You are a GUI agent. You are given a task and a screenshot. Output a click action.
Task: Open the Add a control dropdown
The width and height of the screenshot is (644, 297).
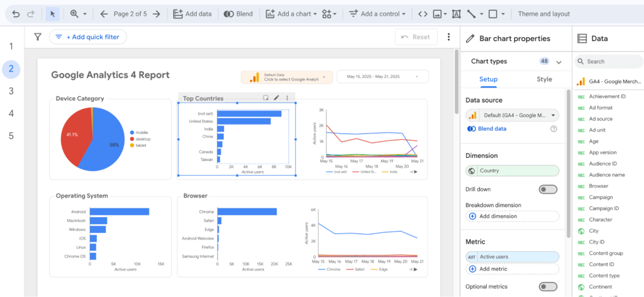click(377, 14)
